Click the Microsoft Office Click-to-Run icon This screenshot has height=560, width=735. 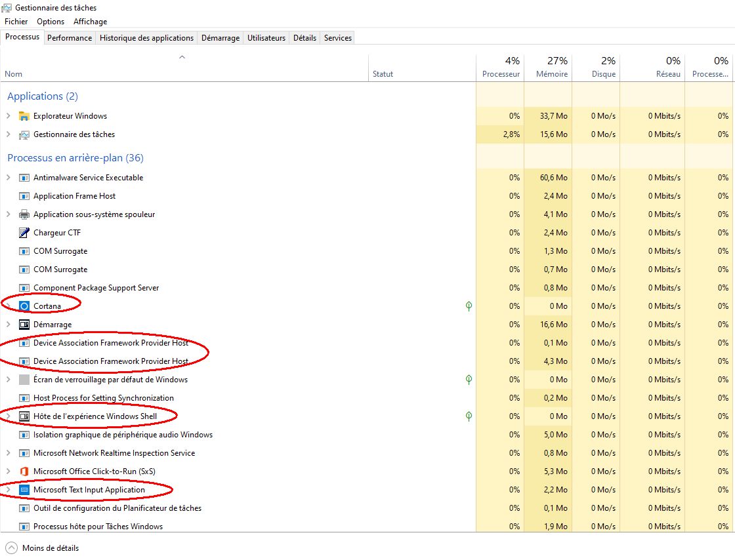coord(24,471)
